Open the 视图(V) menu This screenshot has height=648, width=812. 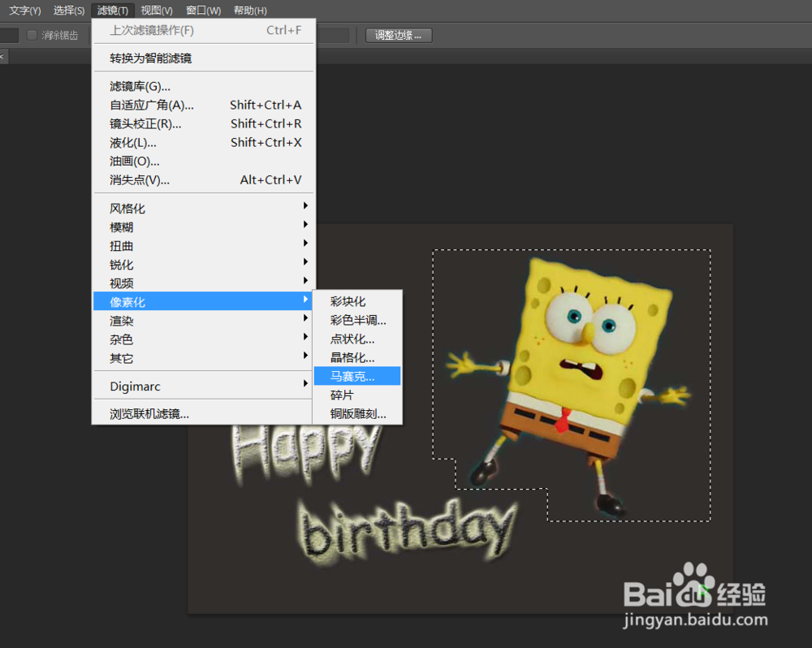pyautogui.click(x=157, y=11)
